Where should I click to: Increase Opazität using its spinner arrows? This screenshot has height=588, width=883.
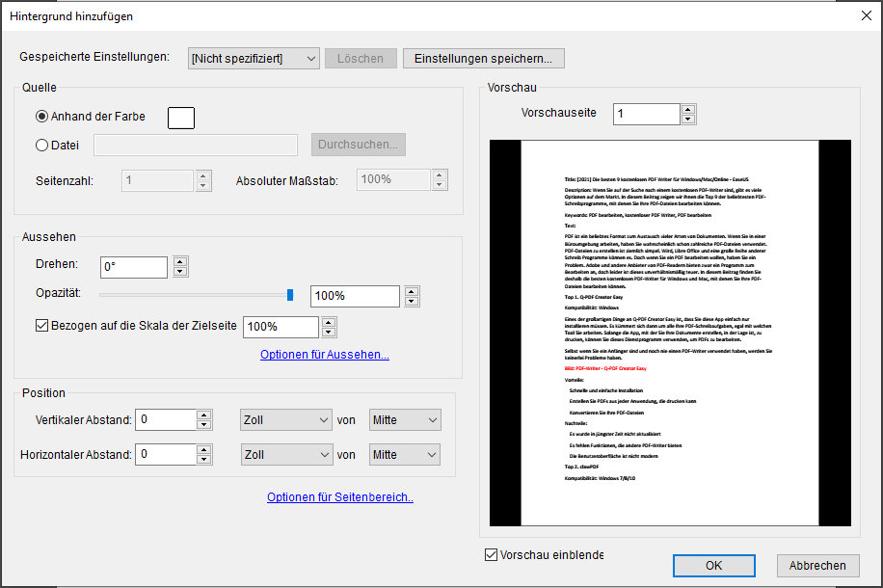(413, 291)
